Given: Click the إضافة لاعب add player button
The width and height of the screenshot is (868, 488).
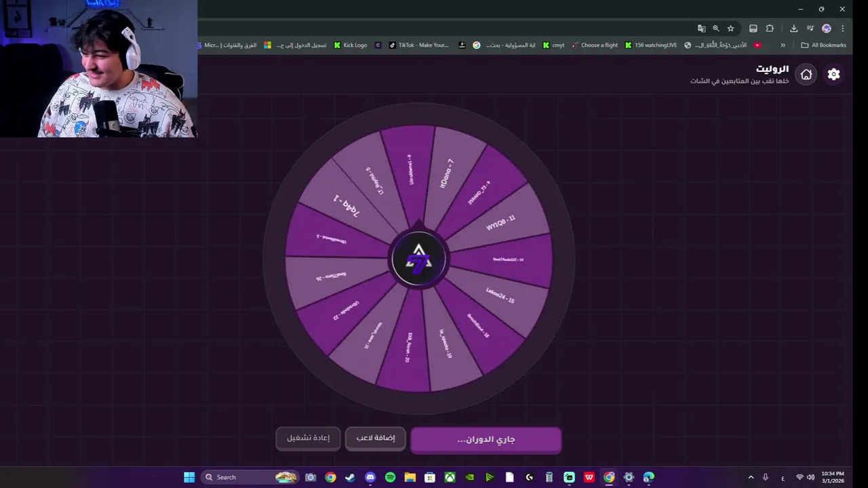Looking at the screenshot, I should pos(376,439).
